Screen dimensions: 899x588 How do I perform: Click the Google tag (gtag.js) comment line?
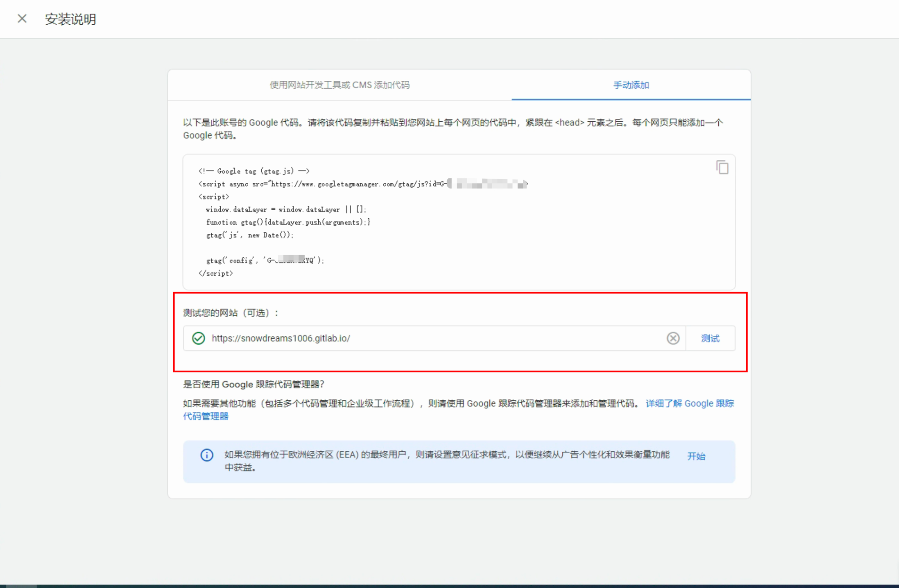click(x=254, y=171)
